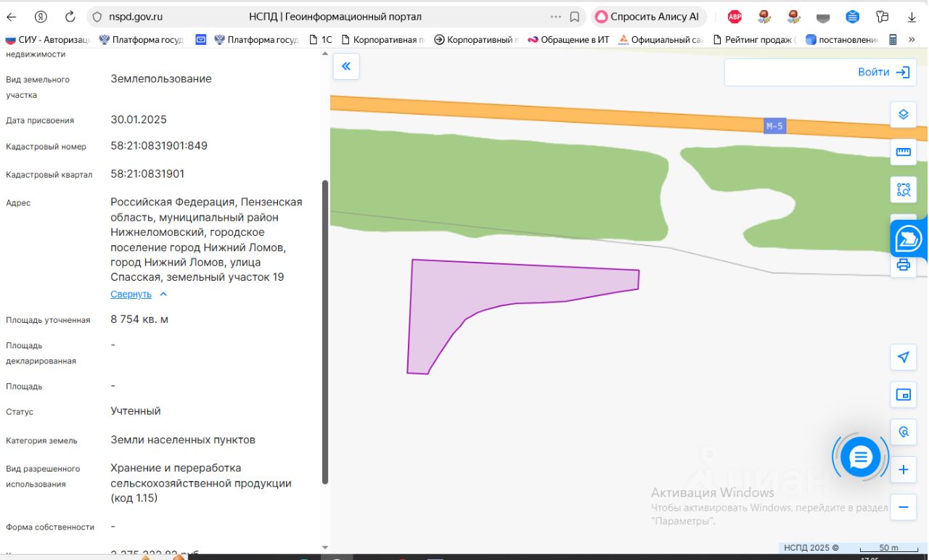Select cadastral quarter value 58:21:0831901

pyautogui.click(x=147, y=174)
